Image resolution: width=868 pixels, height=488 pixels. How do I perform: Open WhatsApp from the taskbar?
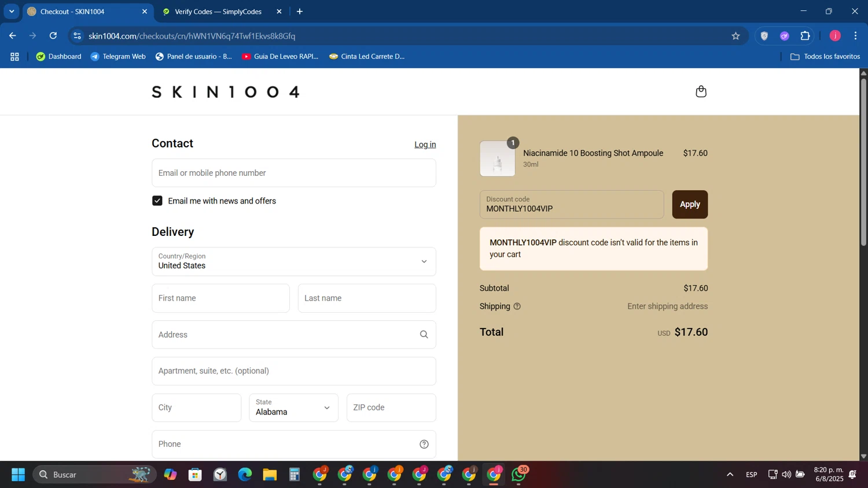519,475
